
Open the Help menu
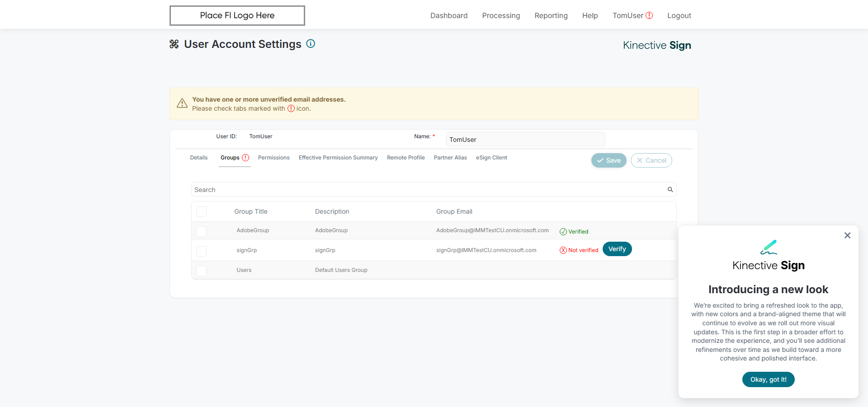(590, 15)
